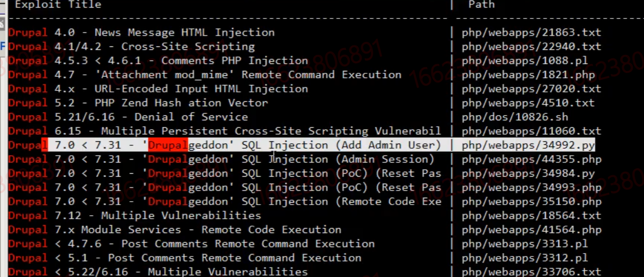Screen dimensions: 644x277
Task: Click the Drupalgeddon SQL Injection (Admin Session) row
Action: click(x=221, y=159)
